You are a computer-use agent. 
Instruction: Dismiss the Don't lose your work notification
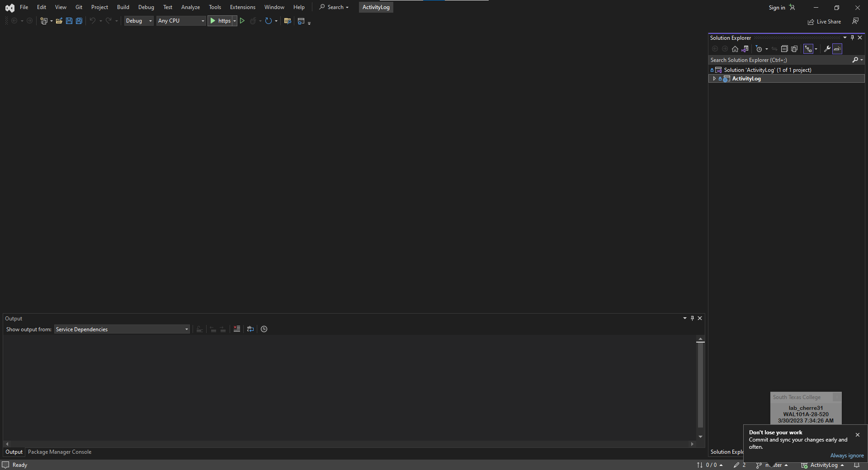pos(858,435)
